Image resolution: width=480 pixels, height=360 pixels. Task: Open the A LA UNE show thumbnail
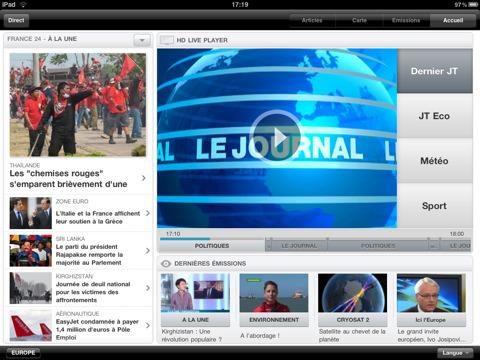(x=195, y=293)
